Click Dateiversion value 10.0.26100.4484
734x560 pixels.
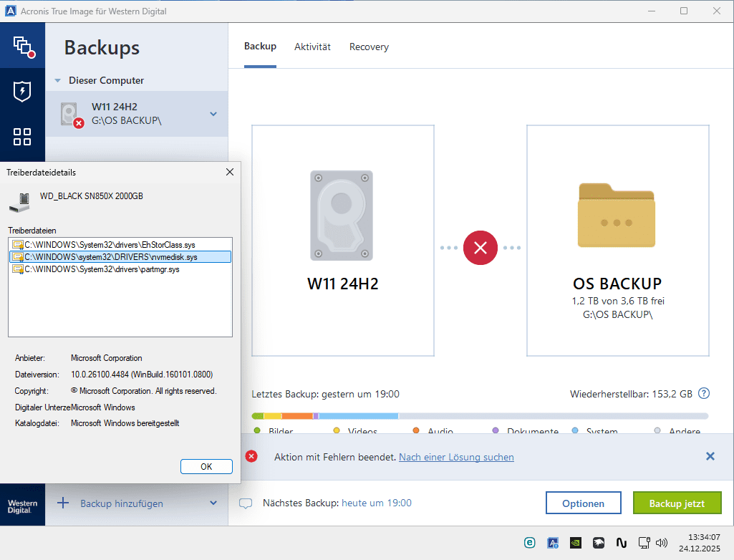point(142,374)
